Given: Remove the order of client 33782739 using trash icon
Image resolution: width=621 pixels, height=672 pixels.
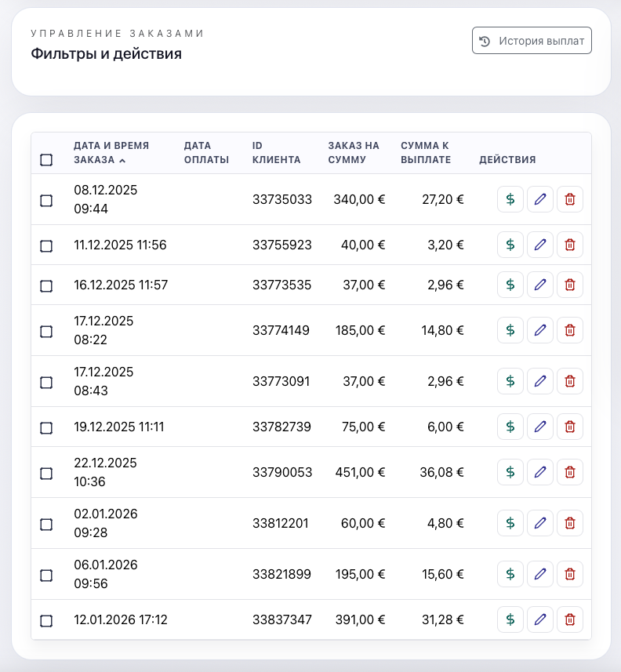Looking at the screenshot, I should point(570,427).
